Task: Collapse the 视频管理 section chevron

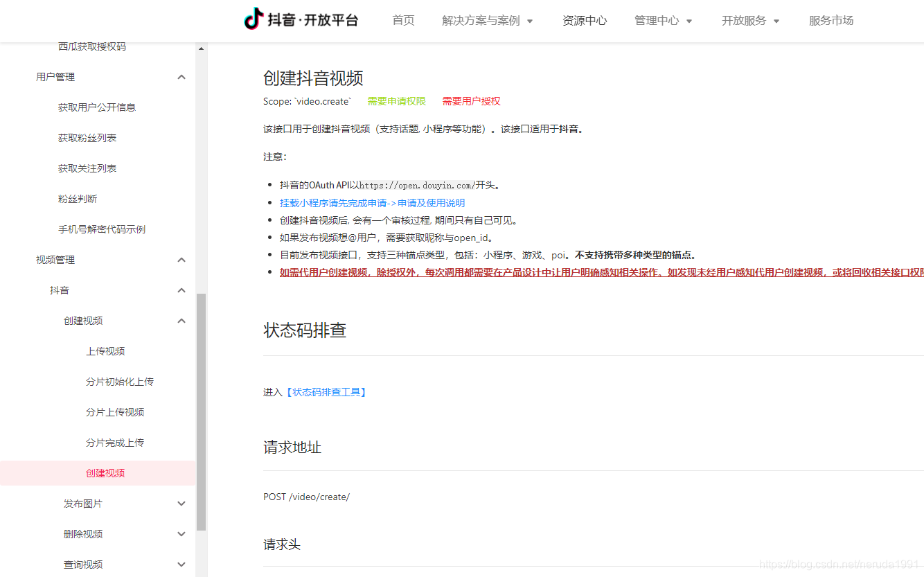Action: click(181, 260)
